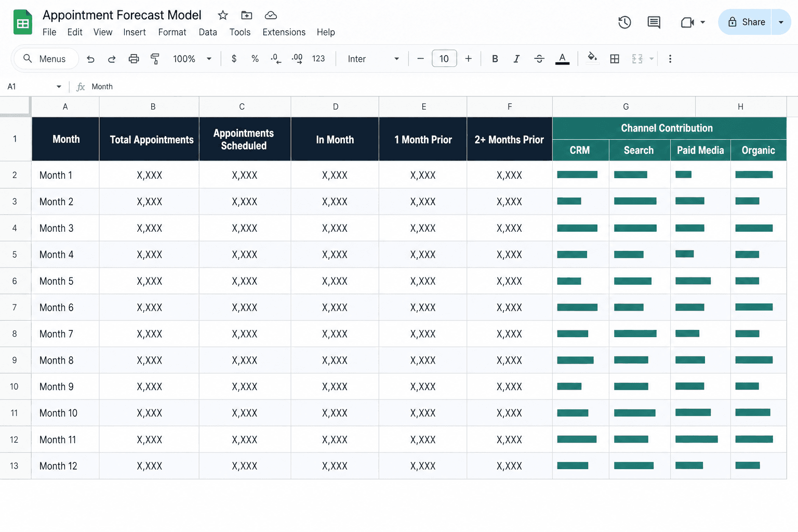
Task: Print the spreadsheet with printer icon
Action: click(134, 59)
